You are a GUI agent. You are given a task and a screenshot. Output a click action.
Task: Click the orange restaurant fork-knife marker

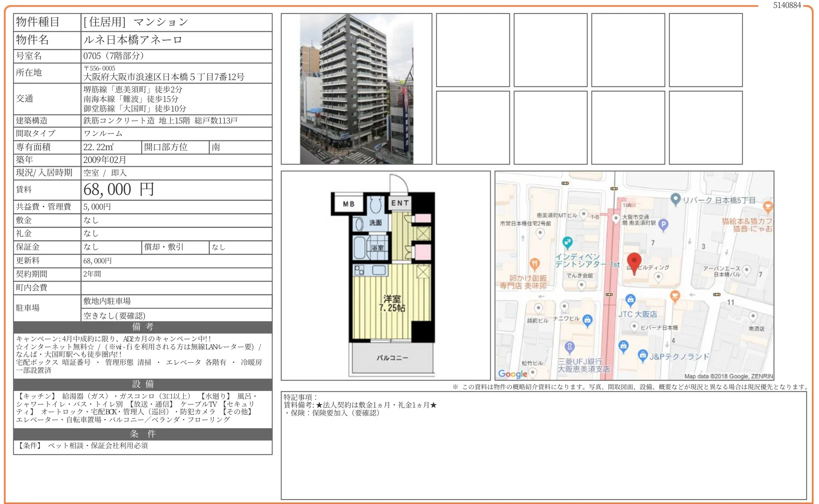click(535, 263)
